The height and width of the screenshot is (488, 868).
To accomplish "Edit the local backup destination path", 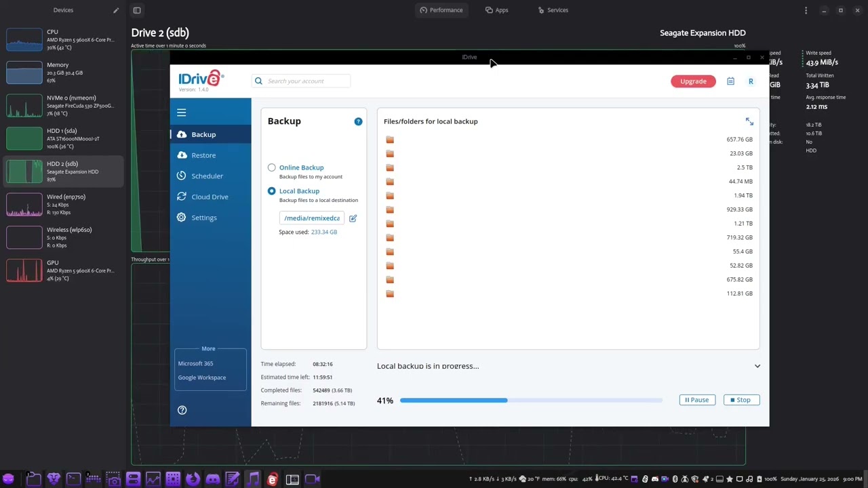I will pos(353,218).
